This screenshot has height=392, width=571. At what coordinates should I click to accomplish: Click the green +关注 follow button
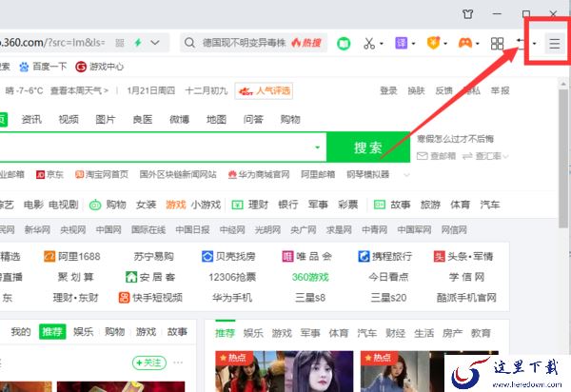click(x=149, y=363)
